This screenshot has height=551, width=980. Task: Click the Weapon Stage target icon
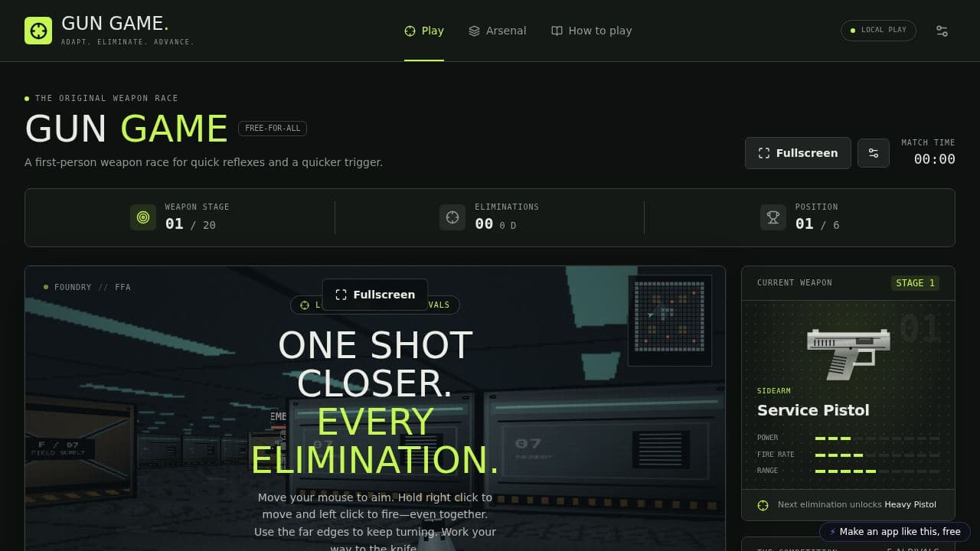click(x=143, y=217)
